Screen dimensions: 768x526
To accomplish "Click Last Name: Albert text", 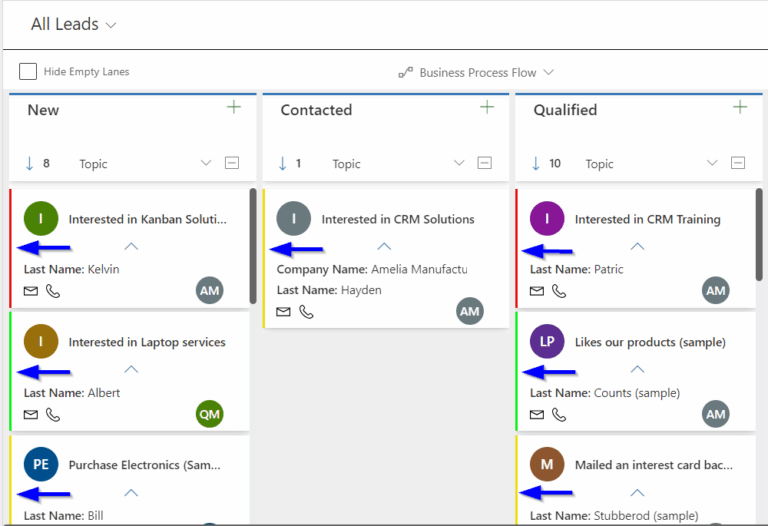I will click(x=72, y=393).
